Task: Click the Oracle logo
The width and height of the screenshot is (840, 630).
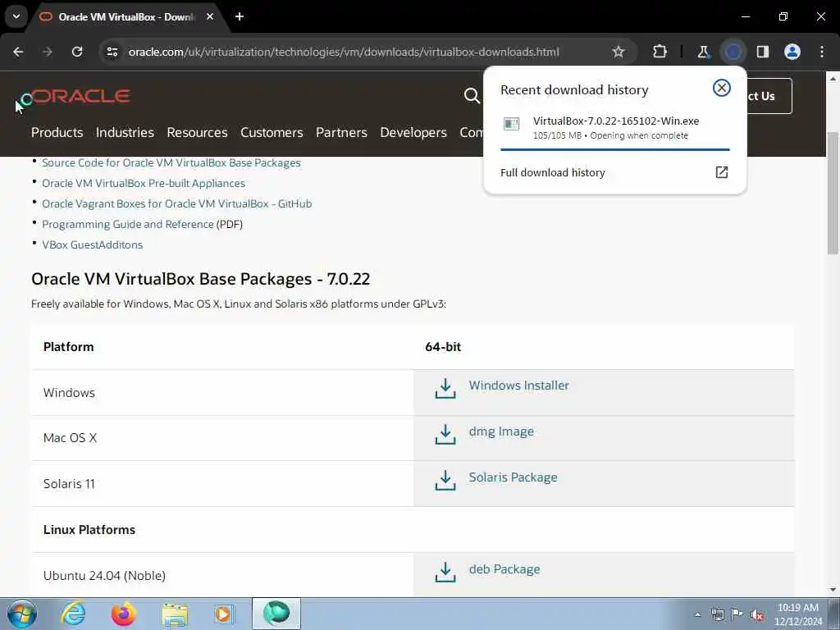Action: click(x=80, y=96)
